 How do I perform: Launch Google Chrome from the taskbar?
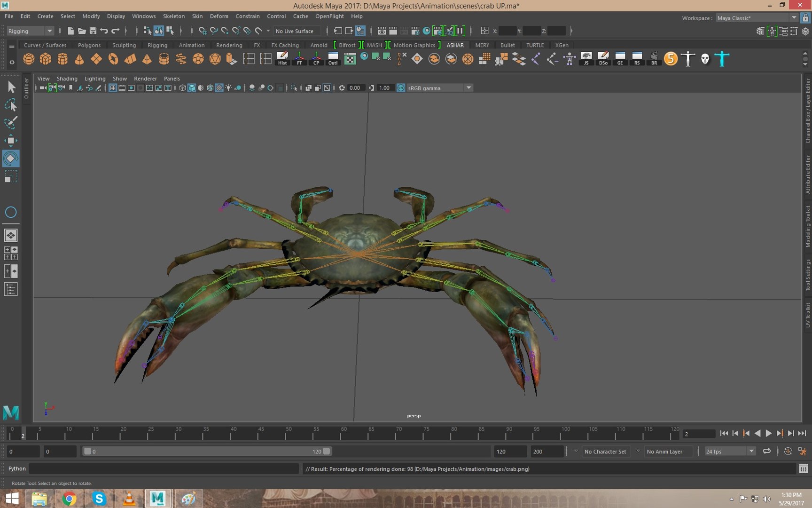click(69, 498)
